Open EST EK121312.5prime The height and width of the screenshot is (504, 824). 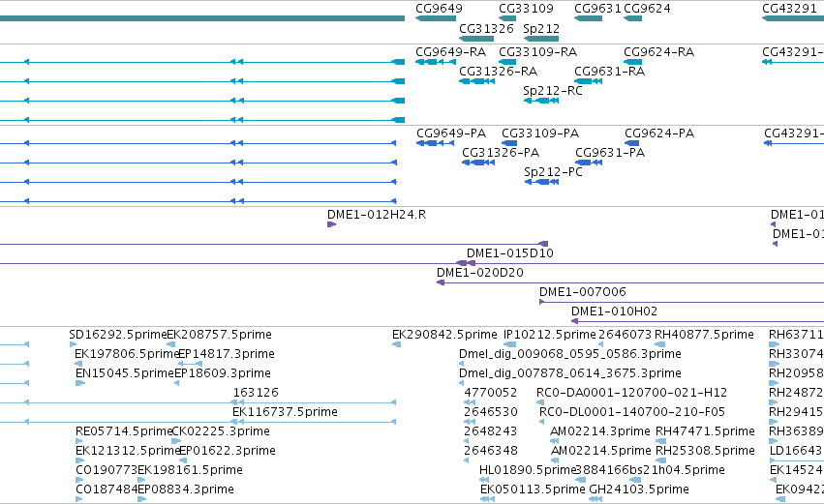click(x=128, y=451)
